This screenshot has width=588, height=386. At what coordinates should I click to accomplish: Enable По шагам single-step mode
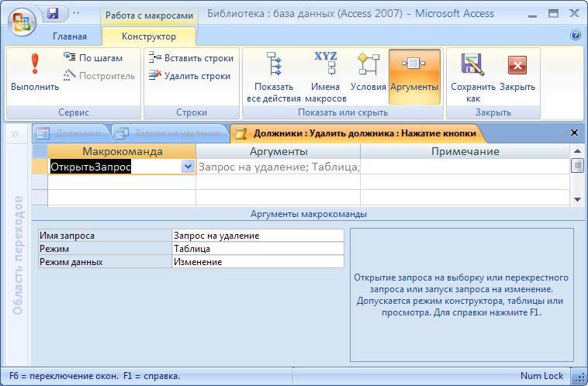93,57
